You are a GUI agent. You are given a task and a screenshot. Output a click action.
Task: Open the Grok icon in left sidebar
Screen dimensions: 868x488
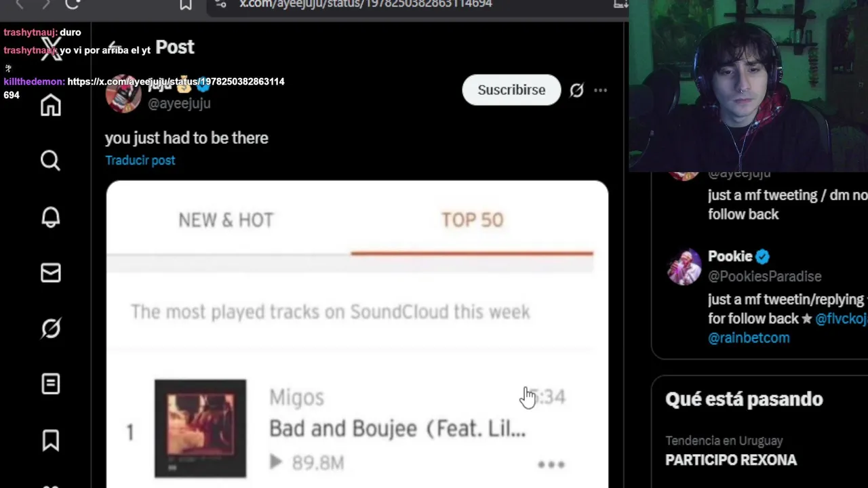coord(50,329)
